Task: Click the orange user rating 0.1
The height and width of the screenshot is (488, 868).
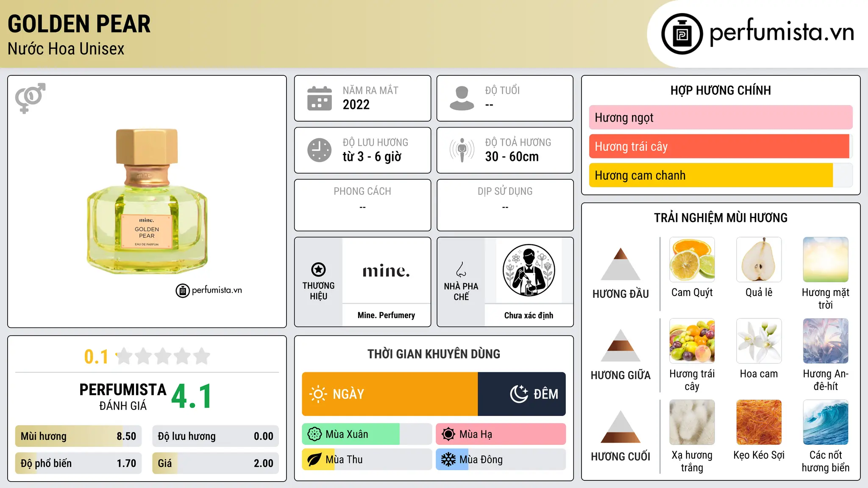Action: tap(96, 357)
